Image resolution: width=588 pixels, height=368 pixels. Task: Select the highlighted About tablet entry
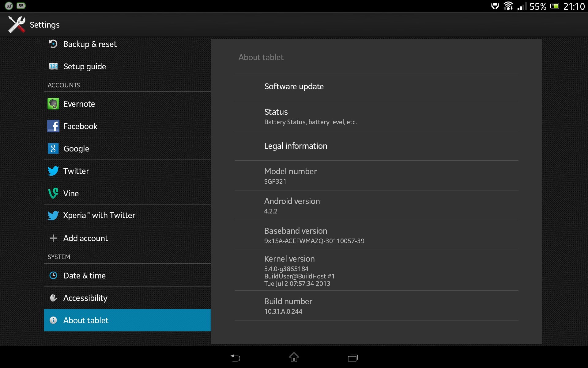tap(127, 320)
